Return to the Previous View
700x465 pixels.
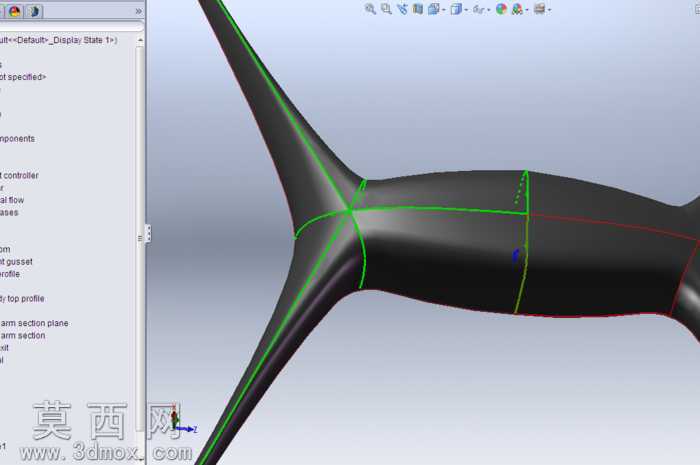[x=402, y=9]
